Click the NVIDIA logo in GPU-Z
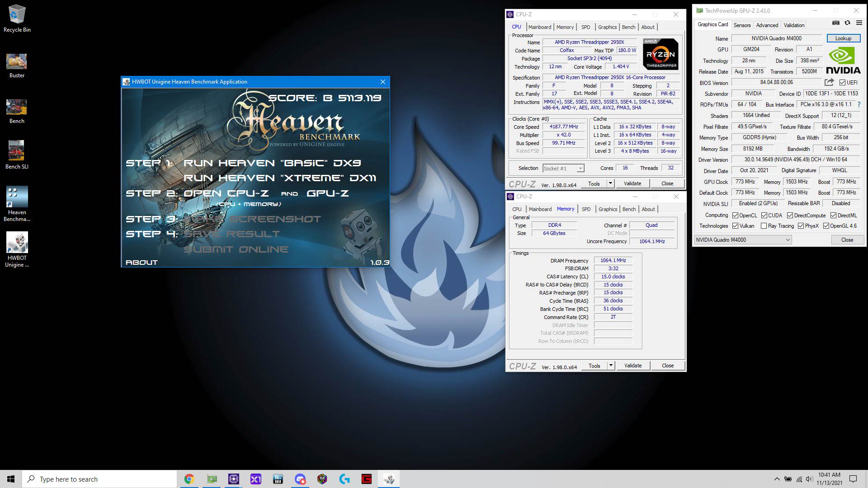Viewport: 868px width, 488px height. click(x=843, y=61)
